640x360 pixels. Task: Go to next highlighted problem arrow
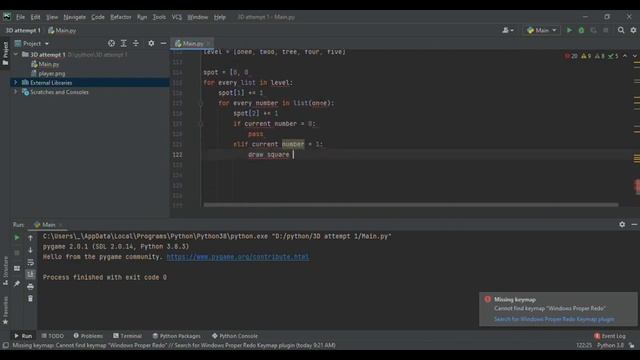coord(635,56)
